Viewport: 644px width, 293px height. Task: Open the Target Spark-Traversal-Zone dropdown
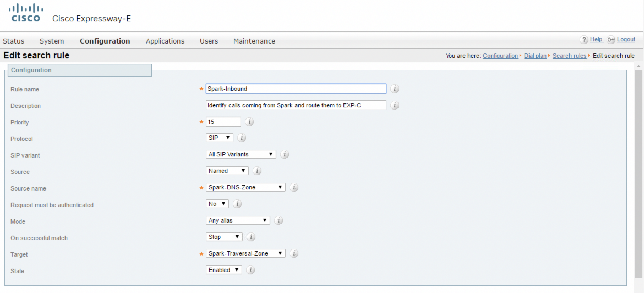(x=245, y=253)
